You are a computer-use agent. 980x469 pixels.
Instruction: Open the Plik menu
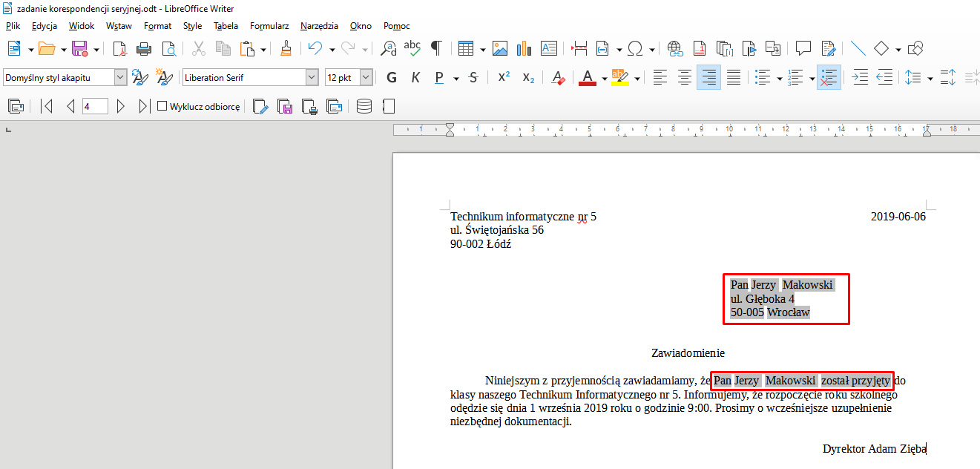pos(13,26)
